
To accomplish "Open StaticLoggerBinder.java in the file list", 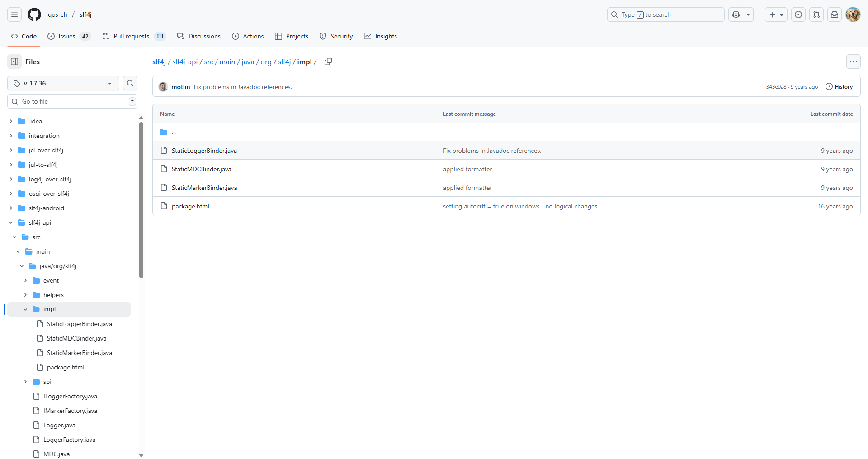I will pos(204,151).
